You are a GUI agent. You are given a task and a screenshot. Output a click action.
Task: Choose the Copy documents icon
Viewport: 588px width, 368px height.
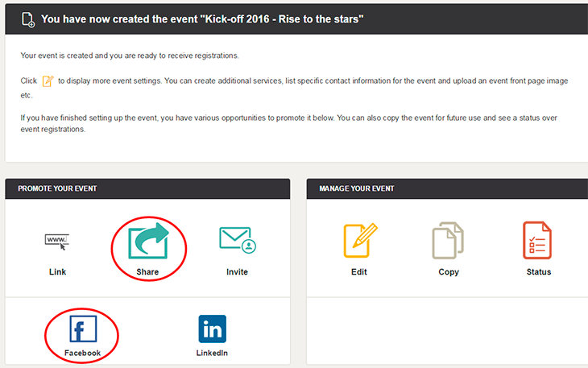coord(448,240)
